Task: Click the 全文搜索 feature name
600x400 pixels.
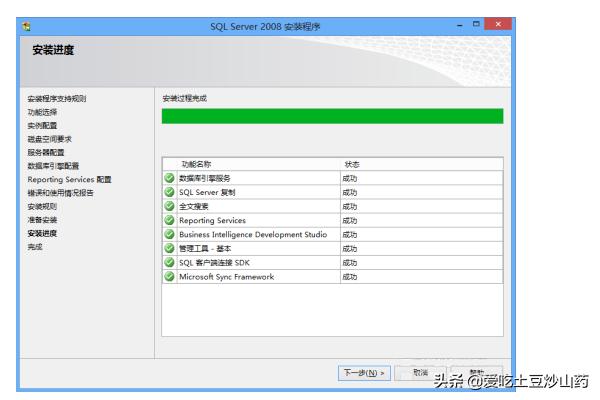Action: [x=194, y=206]
